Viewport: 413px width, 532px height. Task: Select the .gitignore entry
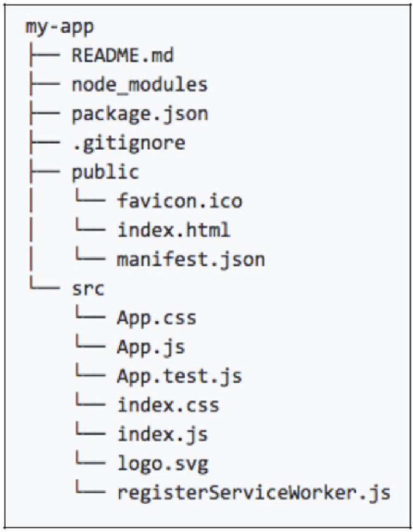pyautogui.click(x=128, y=144)
